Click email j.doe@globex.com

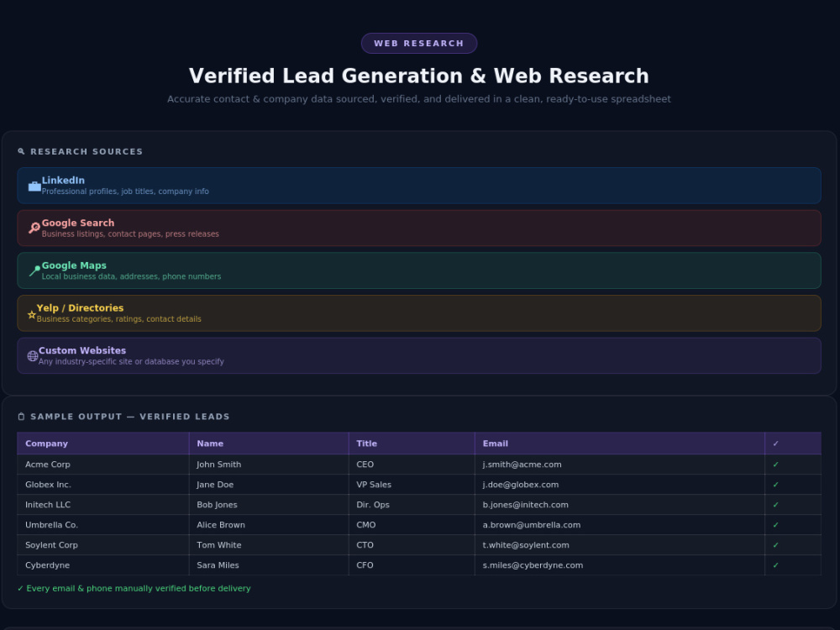(520, 485)
